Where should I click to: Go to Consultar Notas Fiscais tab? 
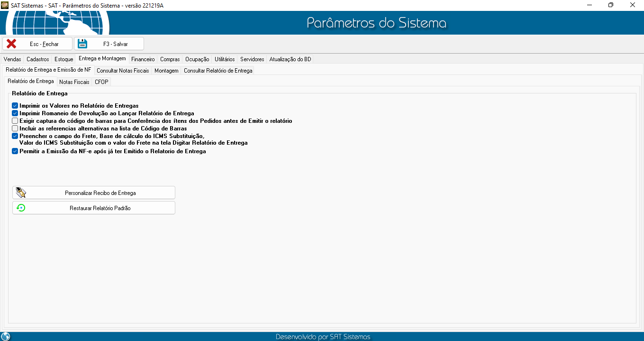[123, 71]
